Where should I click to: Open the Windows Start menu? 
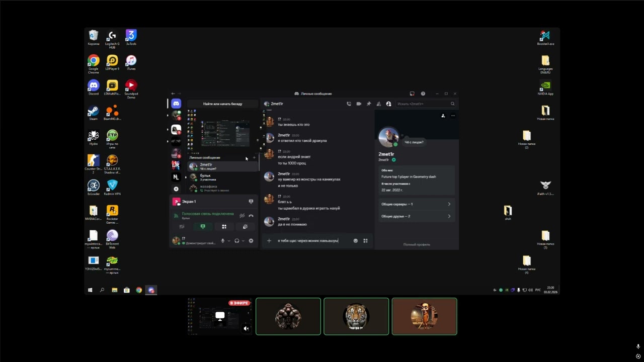[90, 290]
